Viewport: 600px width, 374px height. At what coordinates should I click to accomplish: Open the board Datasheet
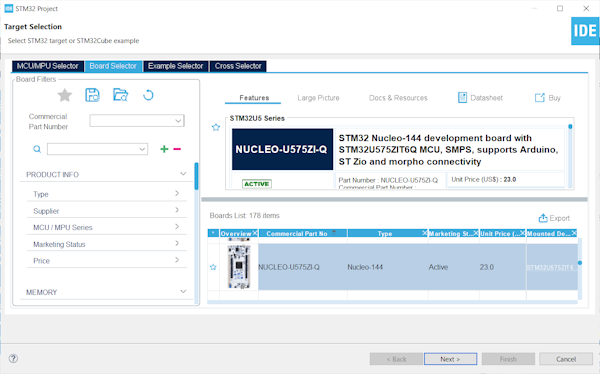pos(480,98)
